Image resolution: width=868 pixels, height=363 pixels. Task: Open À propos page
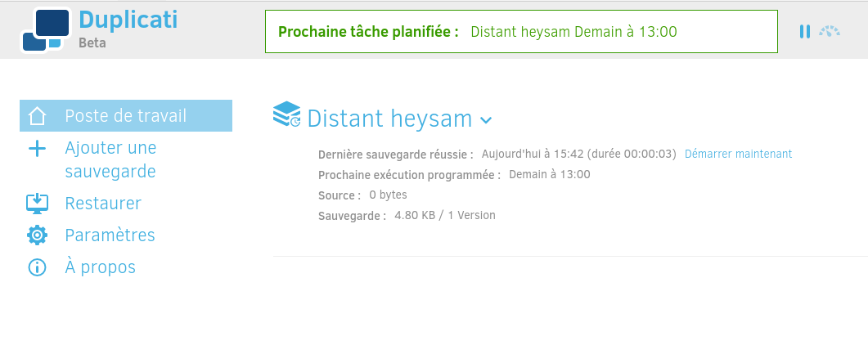click(100, 267)
